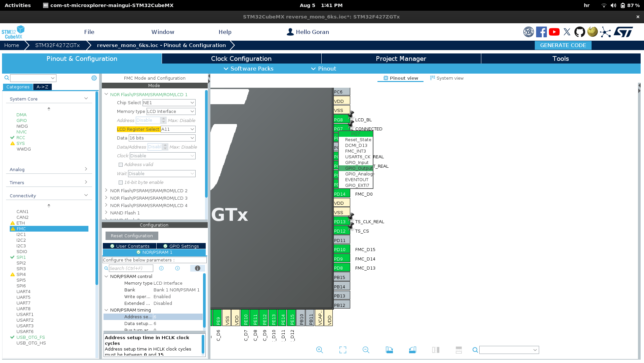
Task: Fit chip to window icon
Action: coord(343,350)
